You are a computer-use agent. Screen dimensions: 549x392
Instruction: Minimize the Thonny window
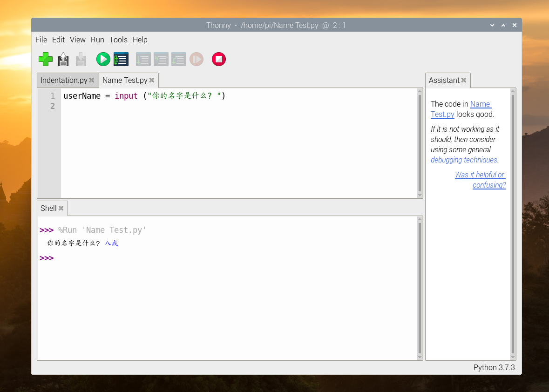tap(492, 25)
